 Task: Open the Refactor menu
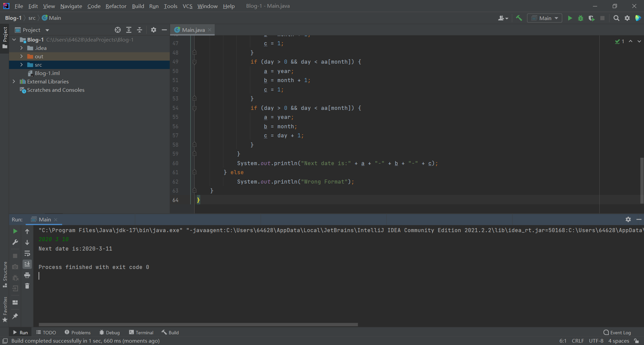(116, 6)
